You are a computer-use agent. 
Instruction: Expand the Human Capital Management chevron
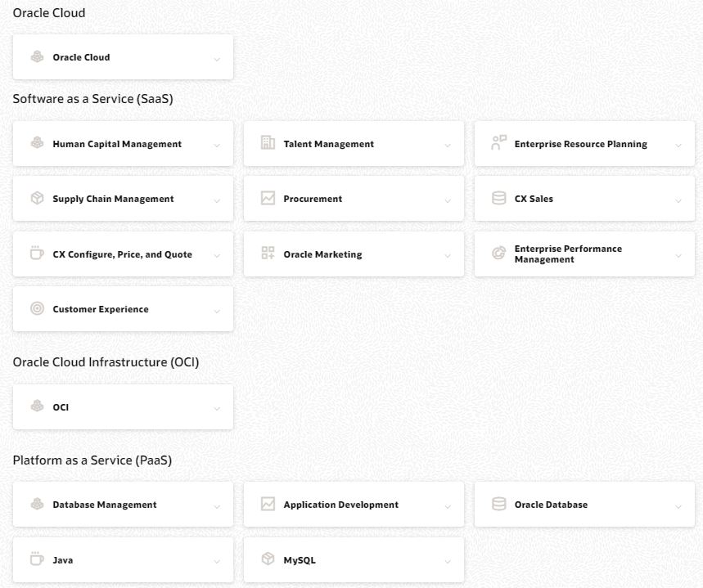[x=217, y=146]
